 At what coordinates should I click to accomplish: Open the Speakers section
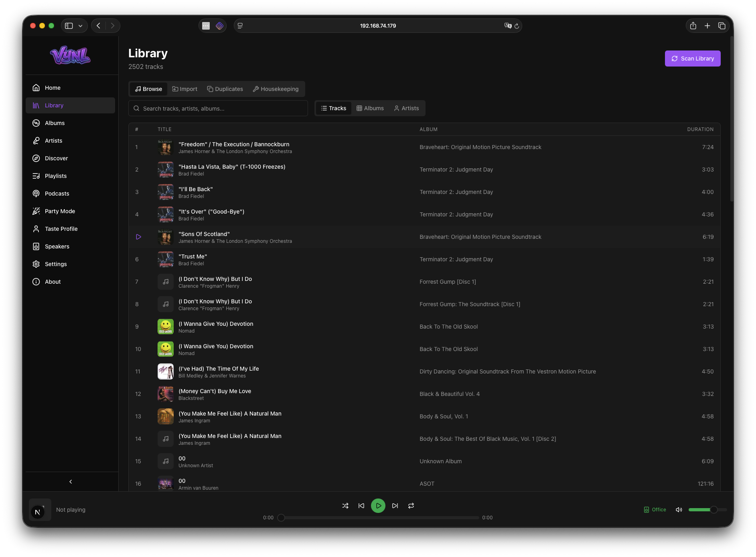(57, 246)
